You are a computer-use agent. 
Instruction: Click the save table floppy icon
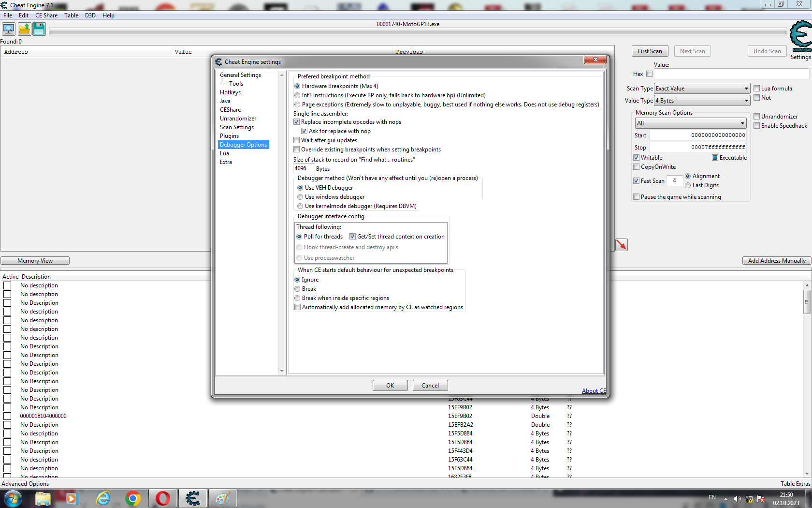point(39,29)
